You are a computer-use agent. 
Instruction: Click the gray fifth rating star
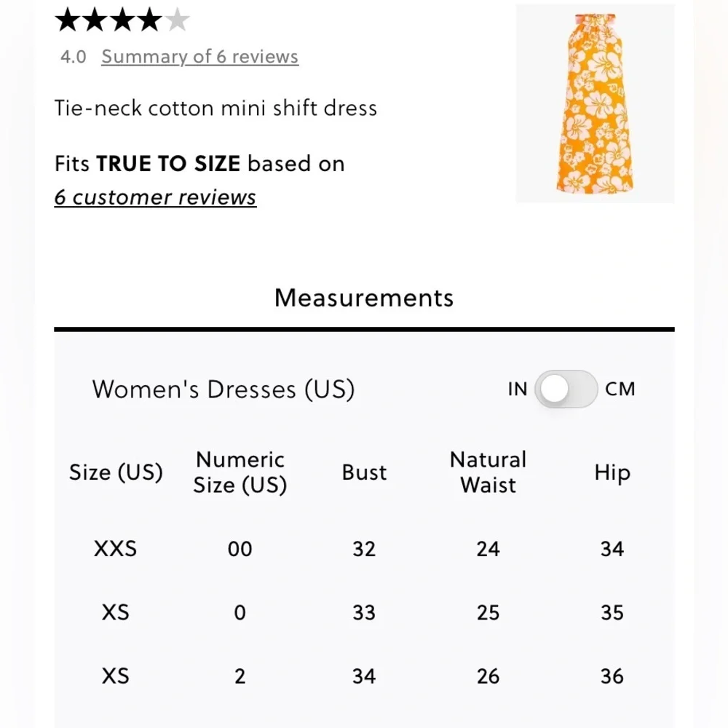(177, 20)
